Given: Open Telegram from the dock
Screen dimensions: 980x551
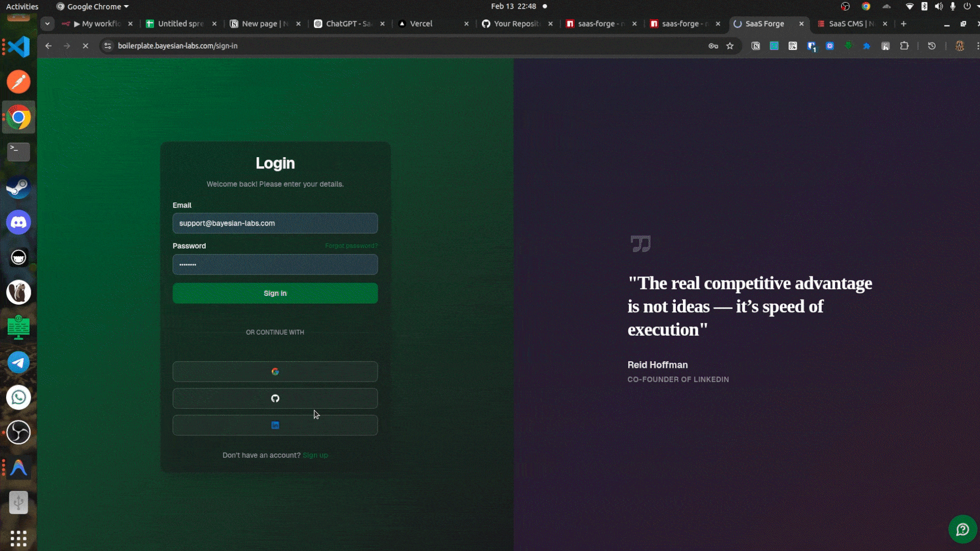Looking at the screenshot, I should coord(19,363).
